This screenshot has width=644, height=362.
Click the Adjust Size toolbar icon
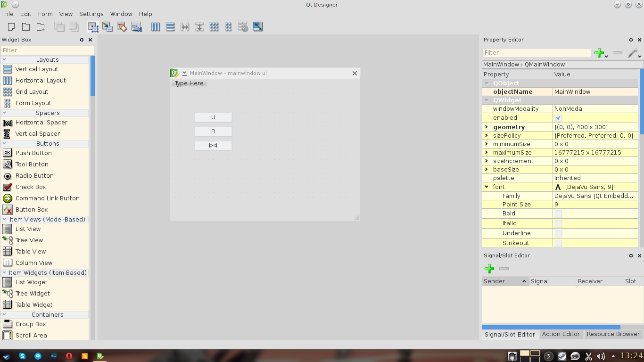click(x=258, y=27)
